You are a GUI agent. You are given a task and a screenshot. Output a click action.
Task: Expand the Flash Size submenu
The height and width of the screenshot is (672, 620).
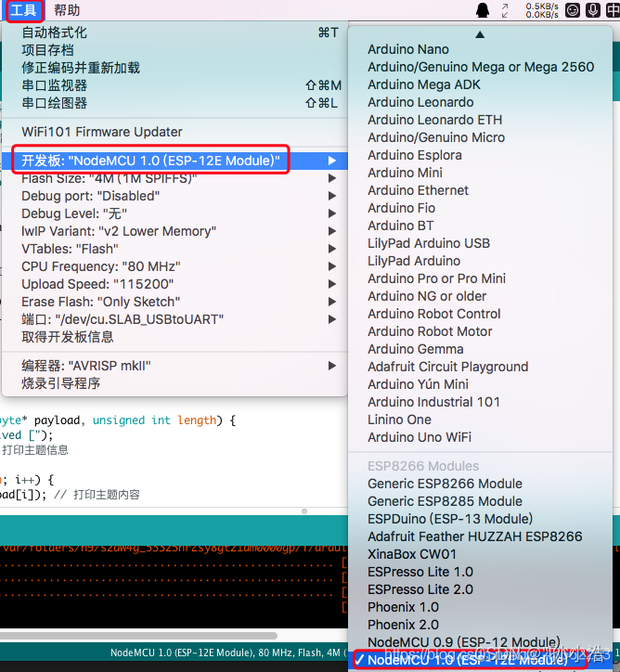click(174, 178)
